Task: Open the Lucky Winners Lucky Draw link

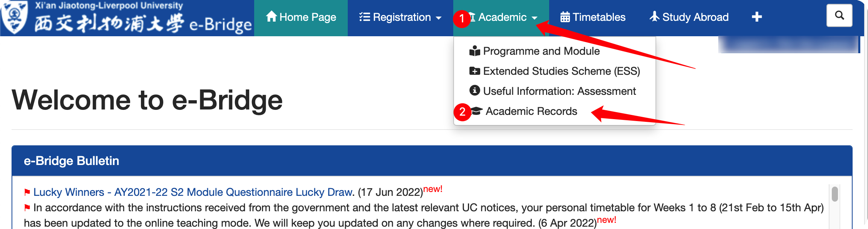Action: click(x=193, y=192)
